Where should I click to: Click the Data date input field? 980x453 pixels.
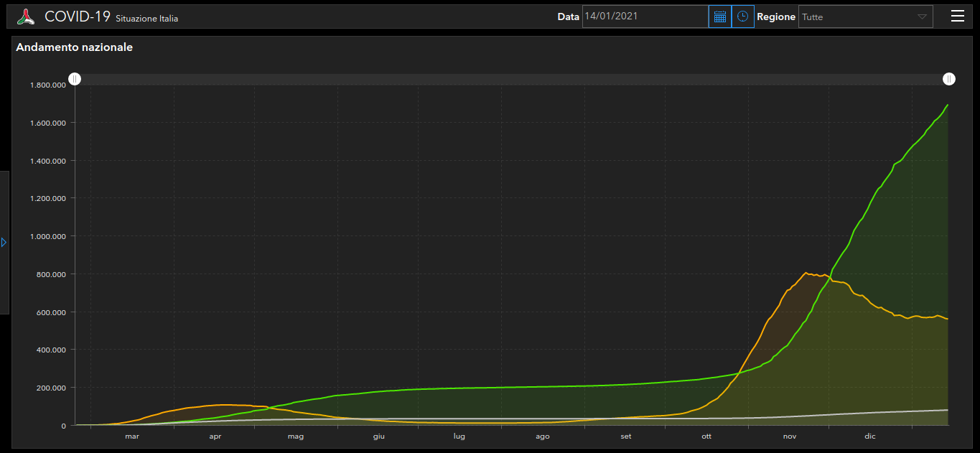coord(645,17)
